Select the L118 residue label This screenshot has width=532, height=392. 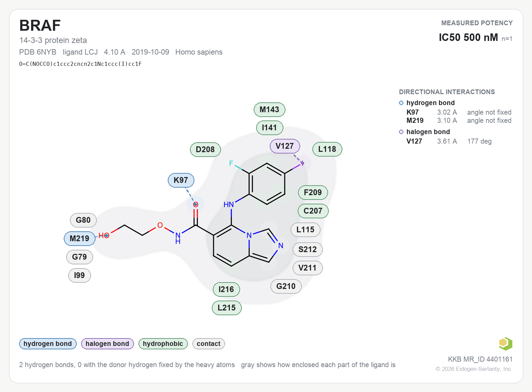click(x=327, y=149)
